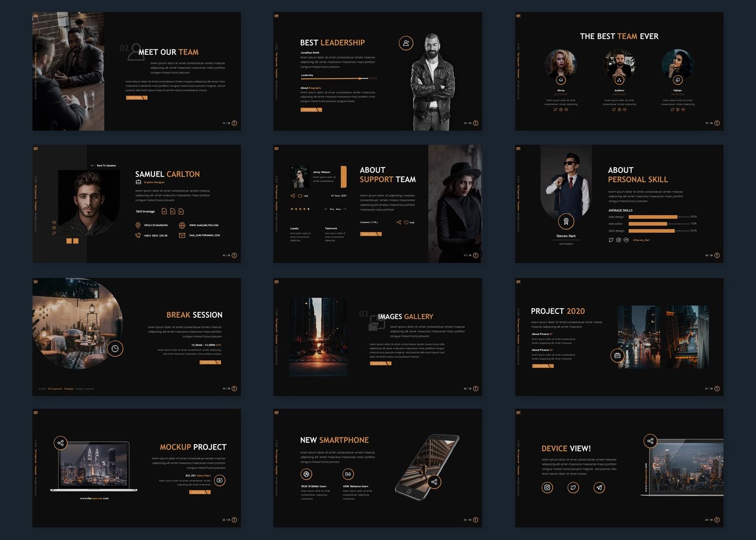Click the briefcase icon on Project 2020 slide
Viewport: 756px width, 540px height.
pos(617,356)
